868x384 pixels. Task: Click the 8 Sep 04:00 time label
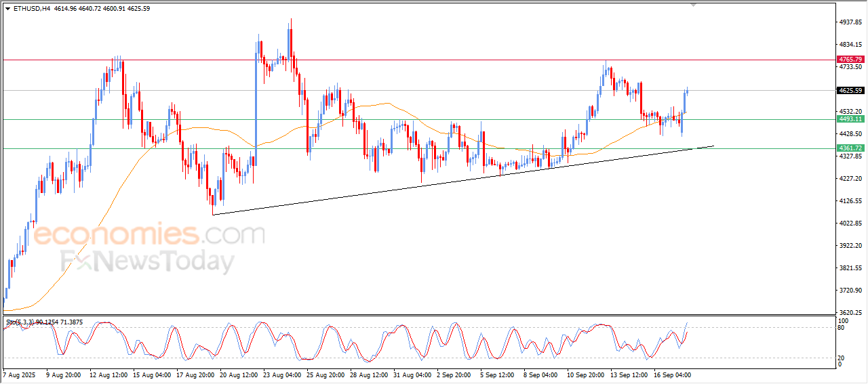click(541, 375)
